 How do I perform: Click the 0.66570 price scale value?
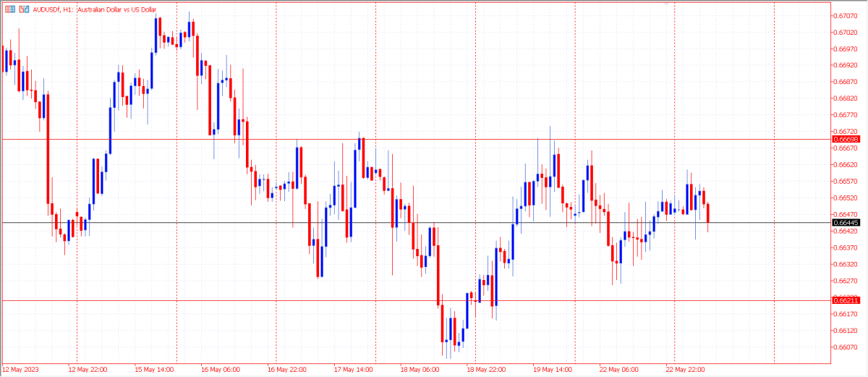click(x=846, y=182)
